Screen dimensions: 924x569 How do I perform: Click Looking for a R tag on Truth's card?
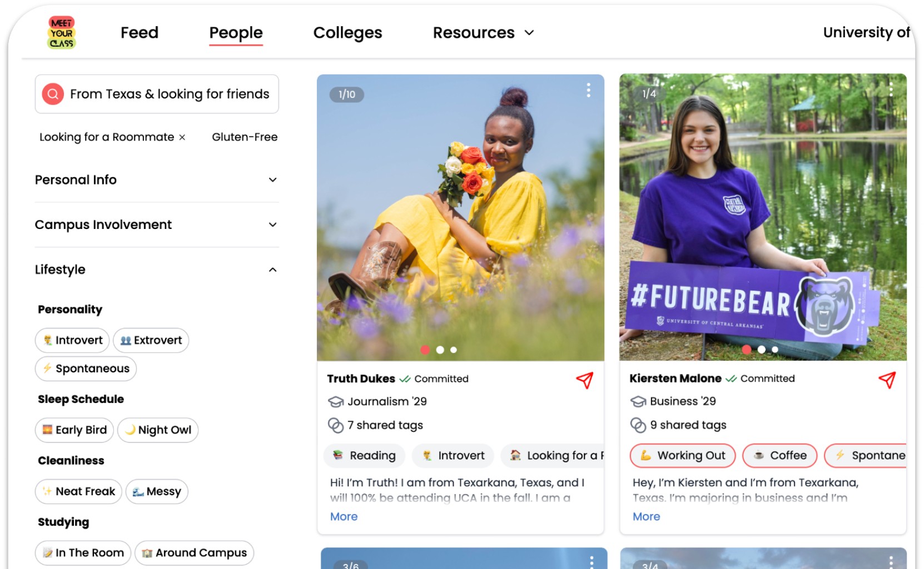[x=553, y=456]
